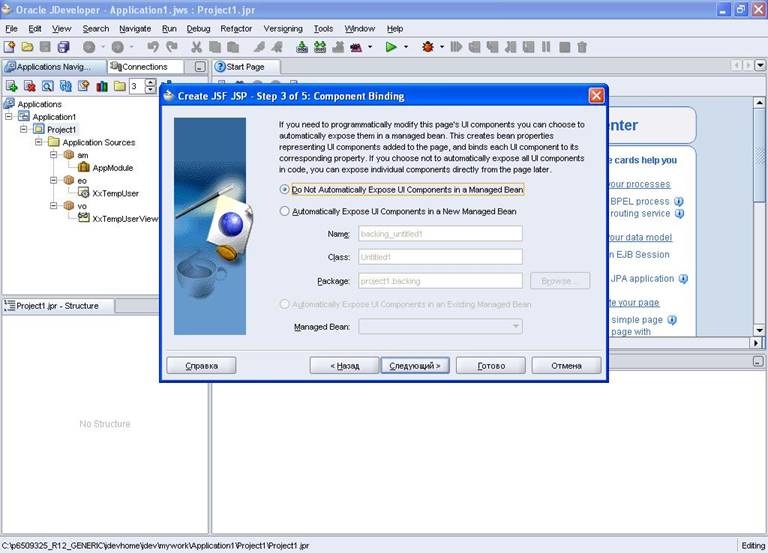Click the Copy toolbar icon
Screen dimensions: 768x553
point(215,47)
